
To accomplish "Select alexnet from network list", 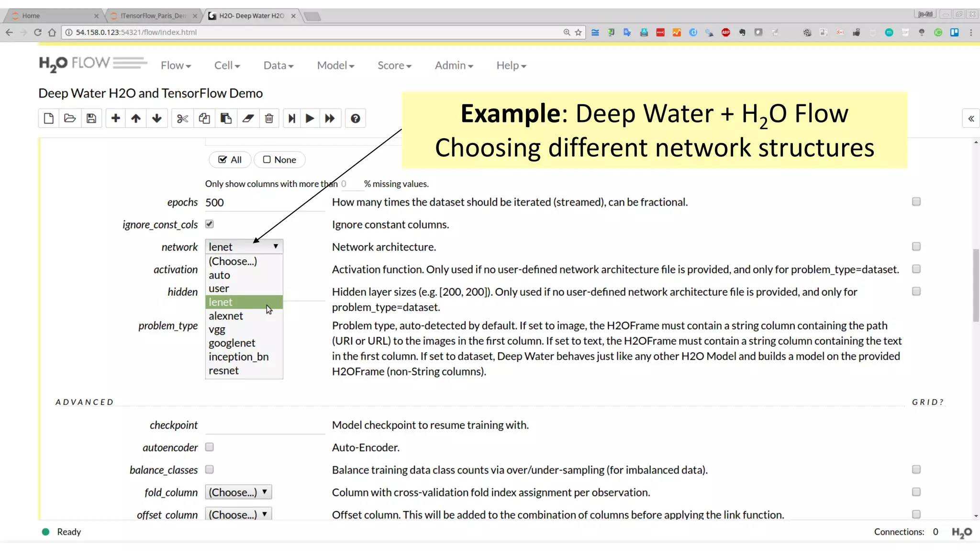I will [x=244, y=316].
